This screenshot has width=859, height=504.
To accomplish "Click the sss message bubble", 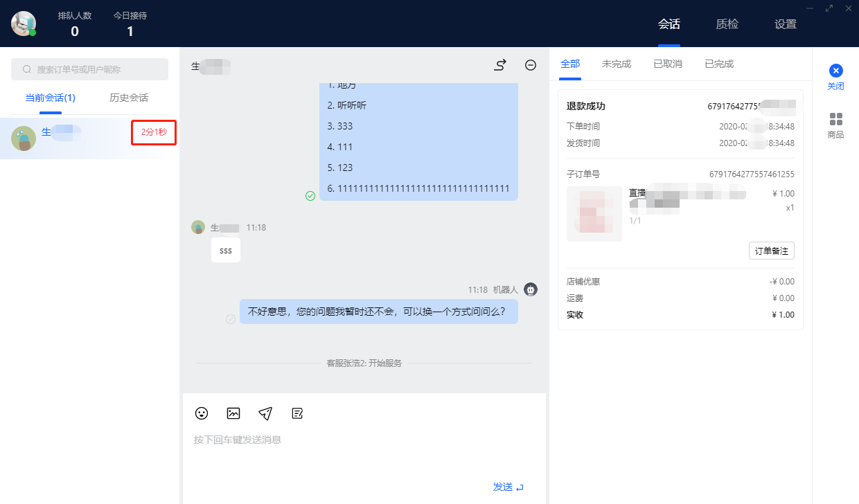I will pyautogui.click(x=226, y=251).
